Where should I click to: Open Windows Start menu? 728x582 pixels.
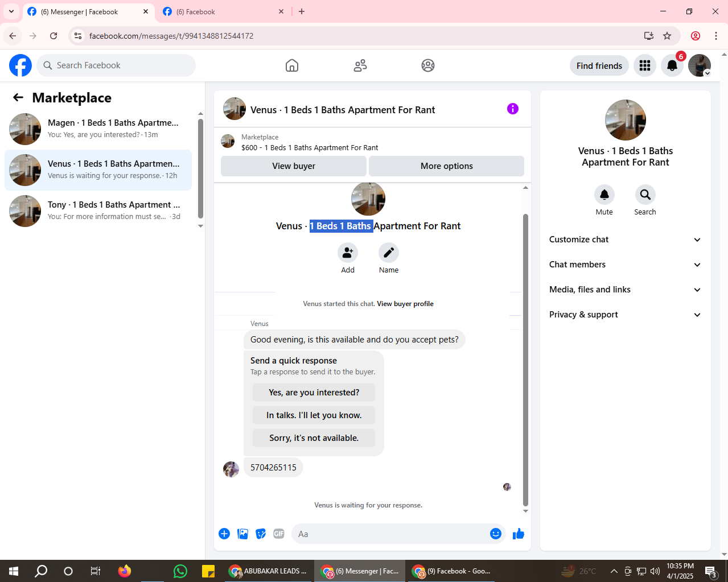(14, 571)
